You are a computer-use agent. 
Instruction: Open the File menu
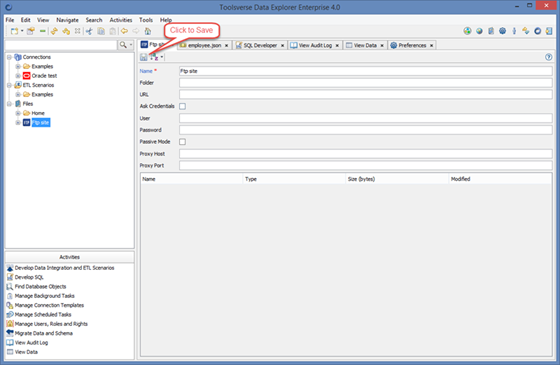10,20
